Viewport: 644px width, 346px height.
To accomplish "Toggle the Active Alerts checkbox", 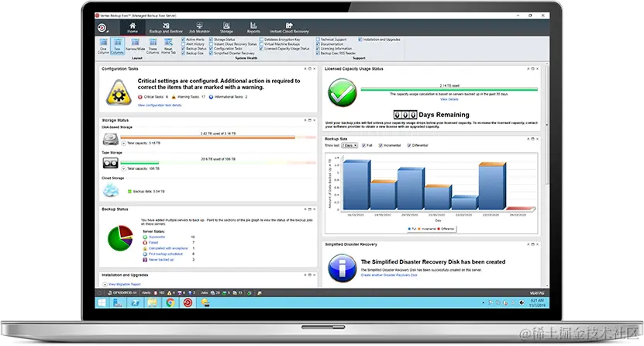I will [183, 40].
